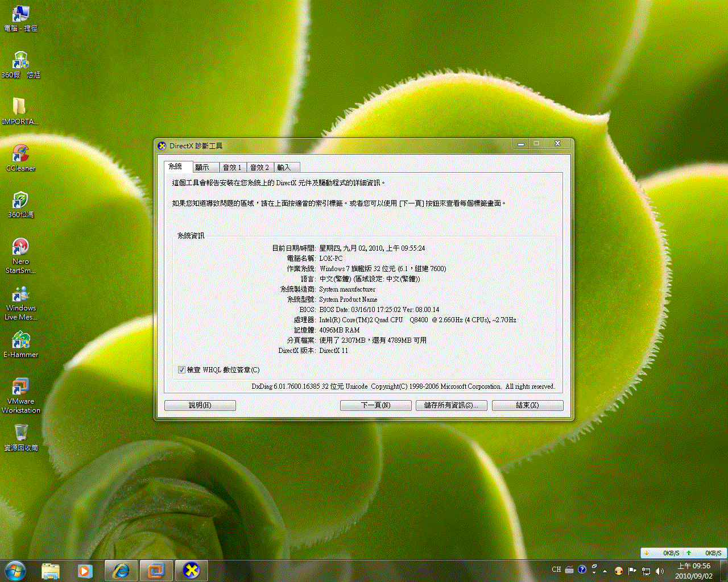Switch to the VMware taskbar button
The height and width of the screenshot is (582, 728).
tap(156, 571)
